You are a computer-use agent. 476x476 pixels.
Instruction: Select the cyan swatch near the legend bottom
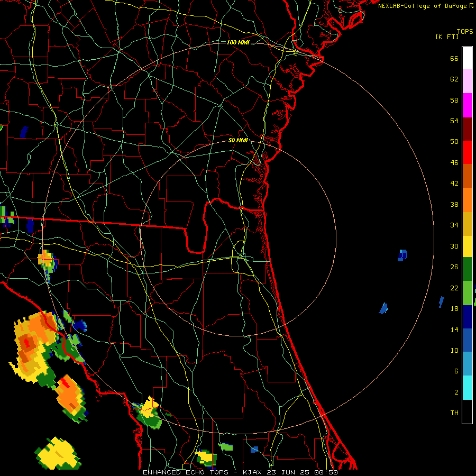[x=467, y=388]
